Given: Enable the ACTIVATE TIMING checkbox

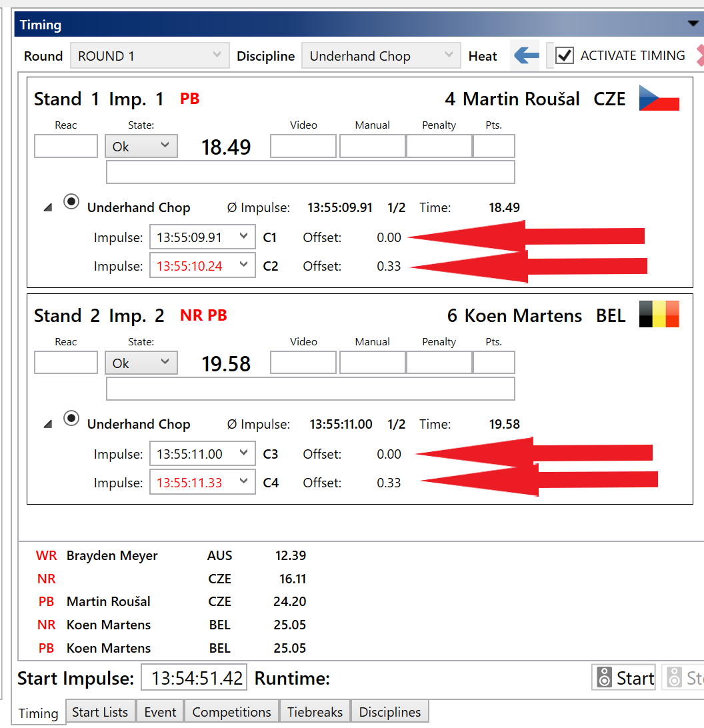Looking at the screenshot, I should pyautogui.click(x=565, y=56).
